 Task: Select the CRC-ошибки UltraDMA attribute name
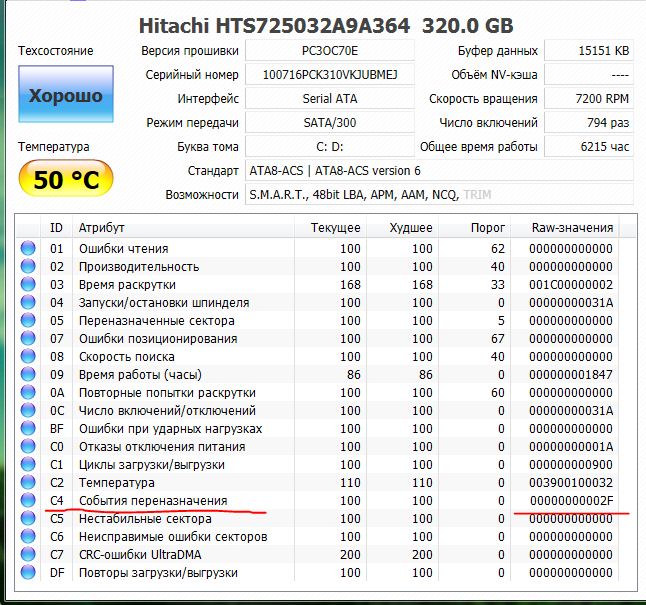tap(140, 554)
